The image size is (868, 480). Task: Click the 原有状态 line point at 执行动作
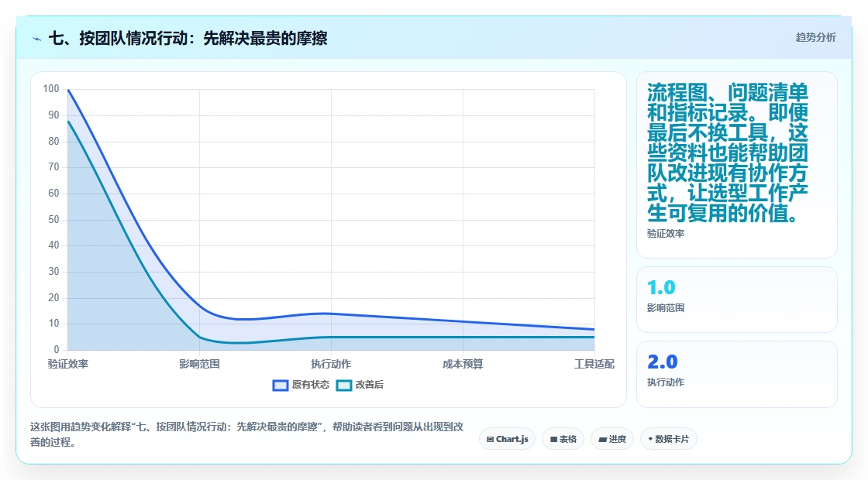click(331, 314)
